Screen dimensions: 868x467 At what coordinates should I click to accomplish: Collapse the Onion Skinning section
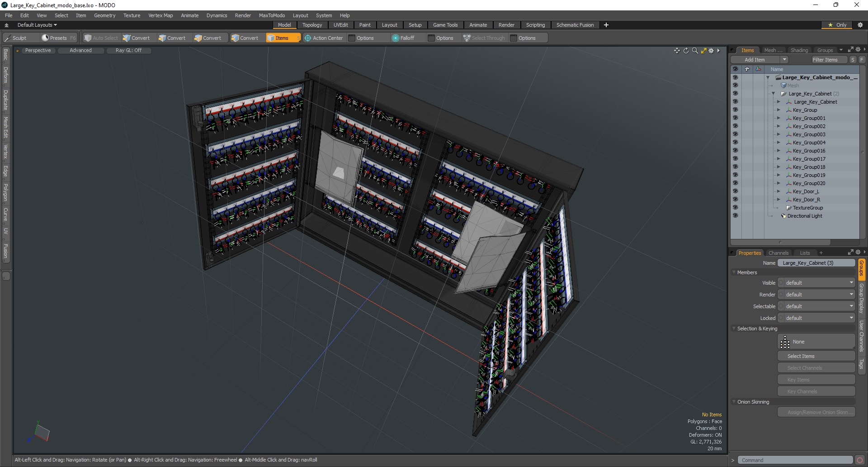[x=734, y=402]
